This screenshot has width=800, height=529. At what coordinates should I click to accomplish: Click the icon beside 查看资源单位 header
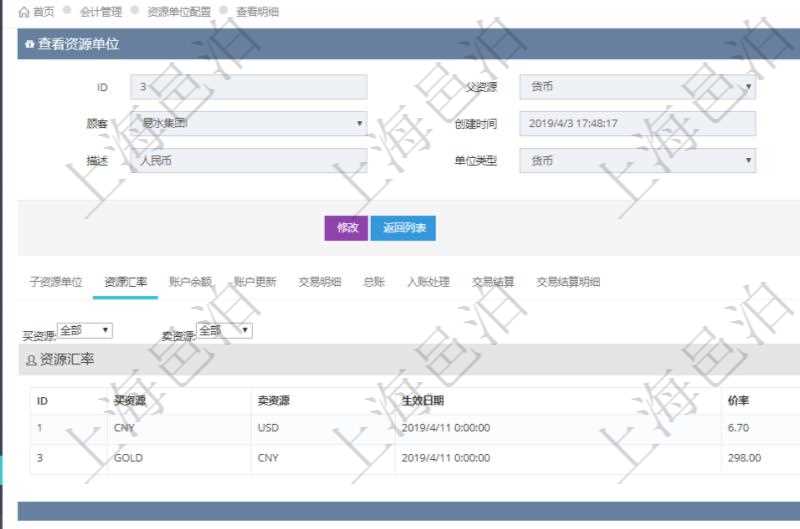(30, 44)
